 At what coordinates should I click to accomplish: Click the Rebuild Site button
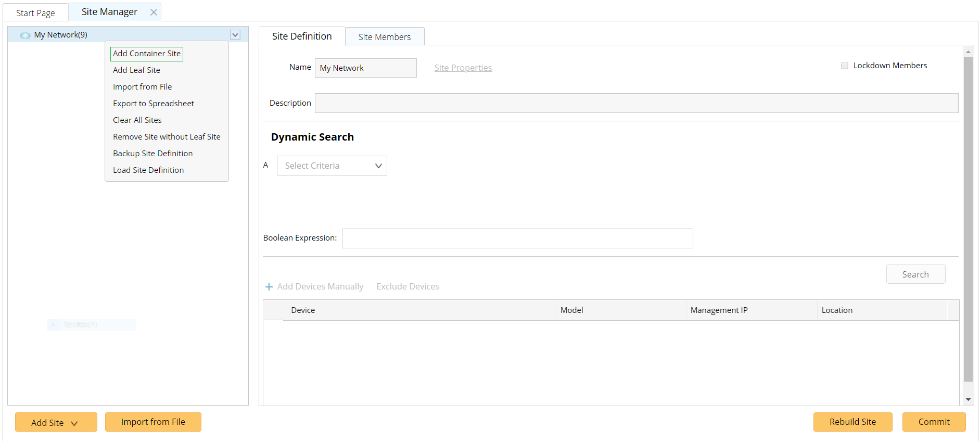pos(852,422)
